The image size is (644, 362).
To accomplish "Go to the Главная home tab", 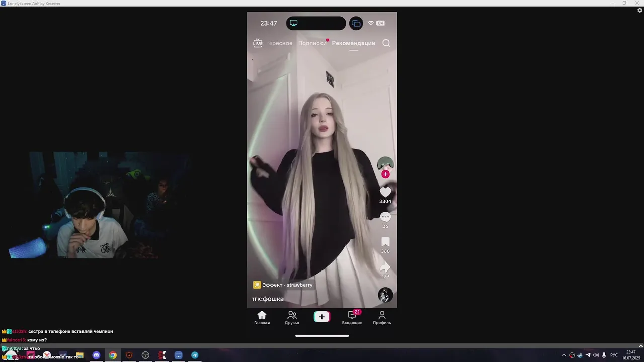I will pos(262,318).
